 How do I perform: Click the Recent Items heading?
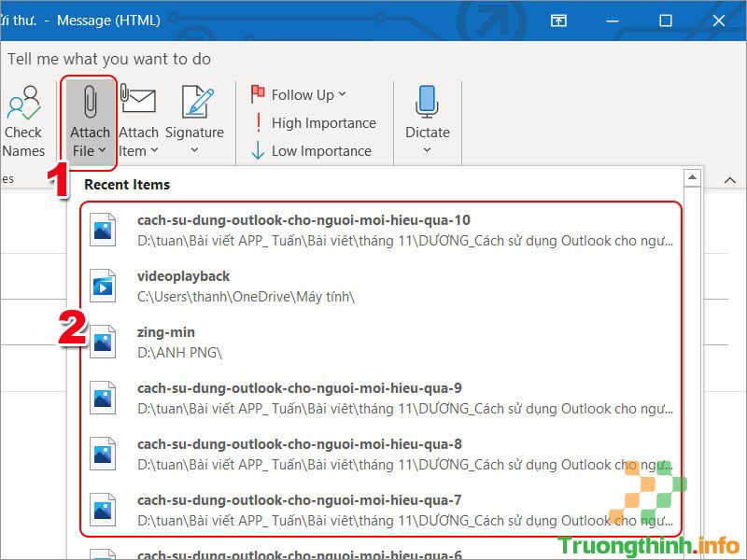(x=127, y=185)
